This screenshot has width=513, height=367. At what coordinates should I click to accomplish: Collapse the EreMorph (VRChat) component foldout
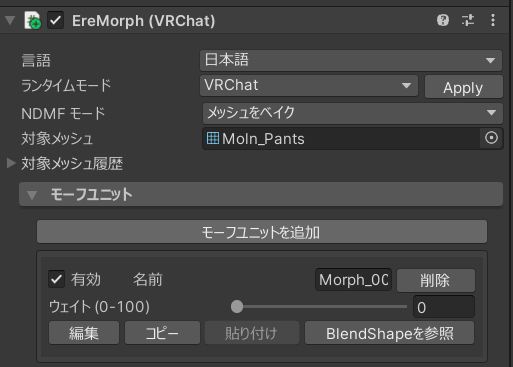[10, 21]
